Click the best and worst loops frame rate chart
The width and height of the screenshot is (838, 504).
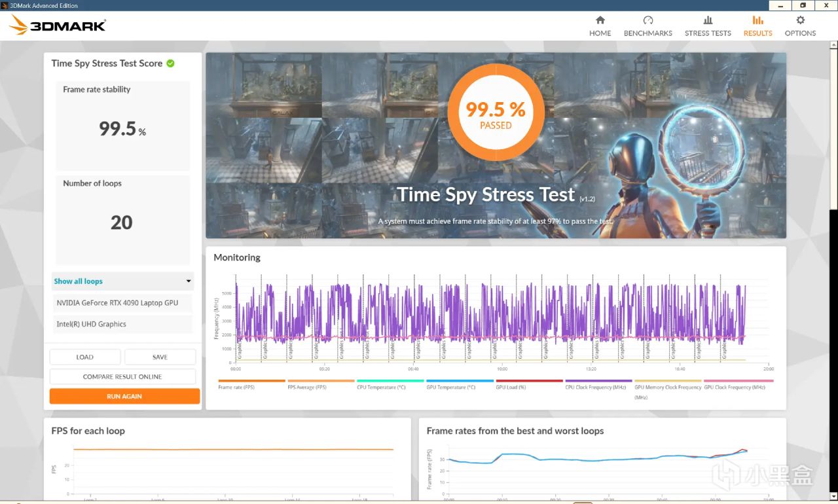click(609, 471)
